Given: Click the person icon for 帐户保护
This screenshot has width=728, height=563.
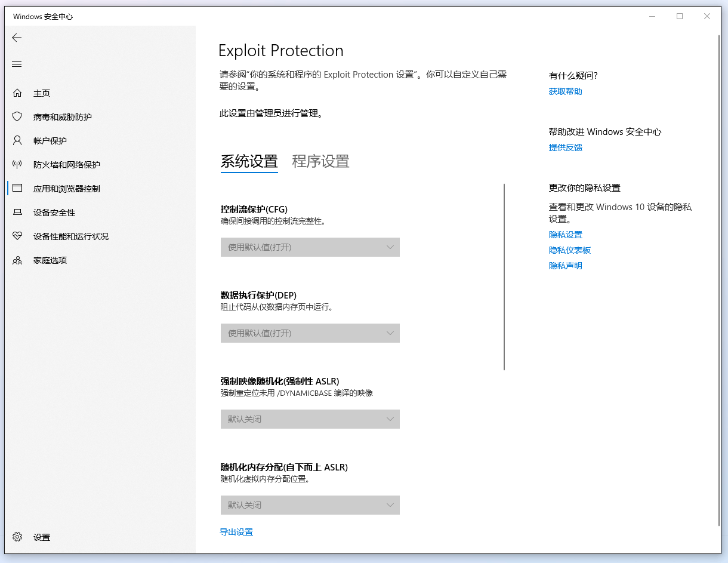Looking at the screenshot, I should 17,141.
